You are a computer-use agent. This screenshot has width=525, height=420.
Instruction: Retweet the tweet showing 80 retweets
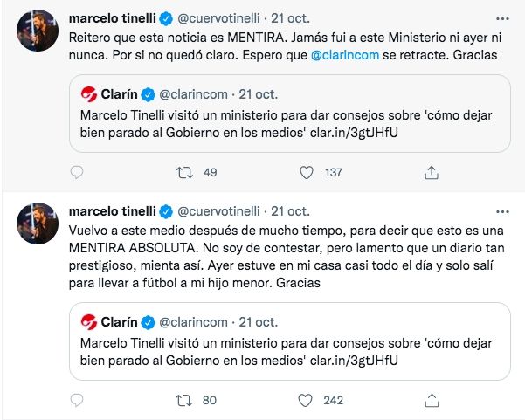click(x=185, y=401)
